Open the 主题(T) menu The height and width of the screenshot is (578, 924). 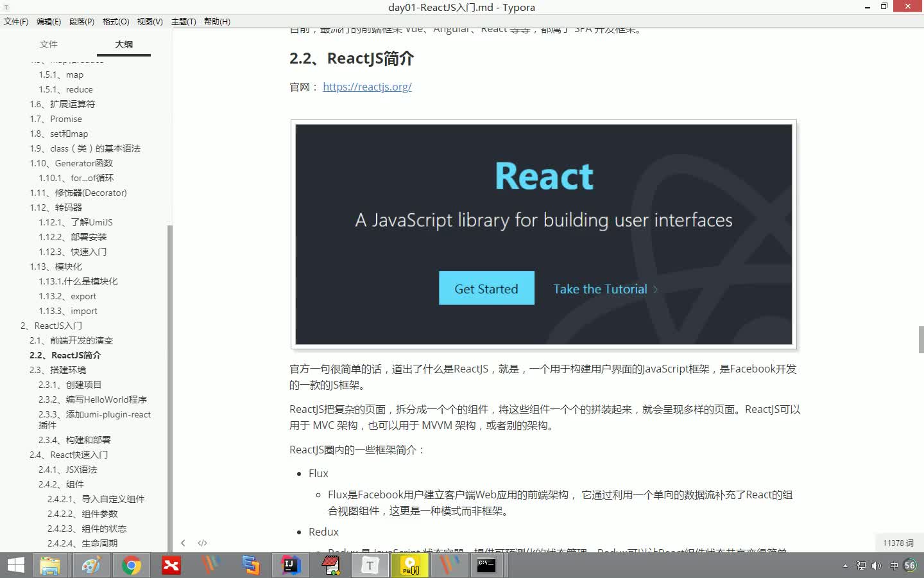[184, 21]
